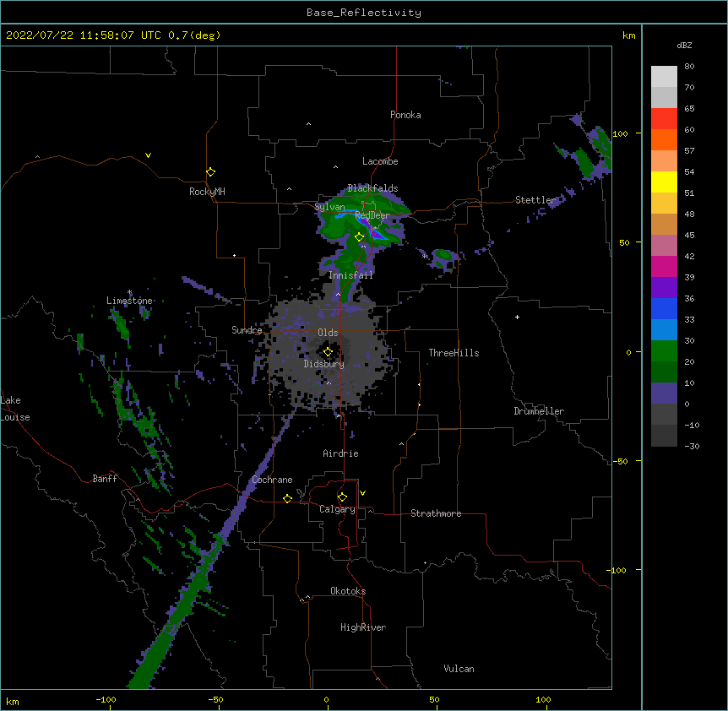The image size is (728, 711).
Task: Click the red 60-65 dBZ legend swatch
Action: (664, 119)
